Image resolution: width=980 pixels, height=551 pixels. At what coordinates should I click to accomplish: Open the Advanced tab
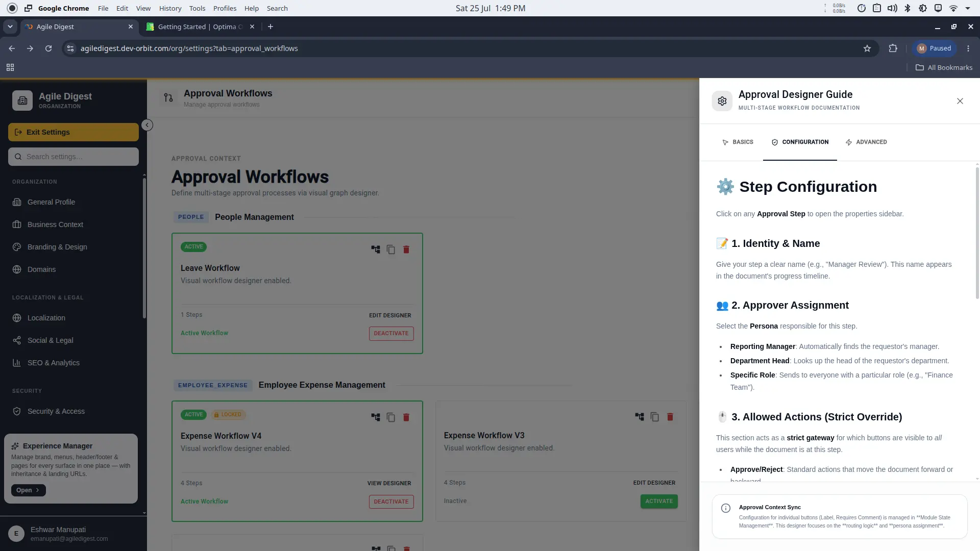[x=866, y=142]
